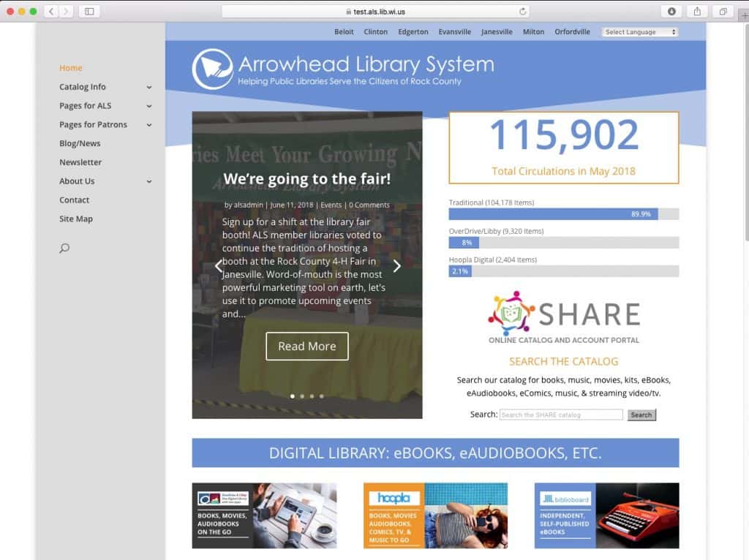Viewport: 749px width, 560px height.
Task: Expand the Catalog Info menu
Action: [x=83, y=86]
